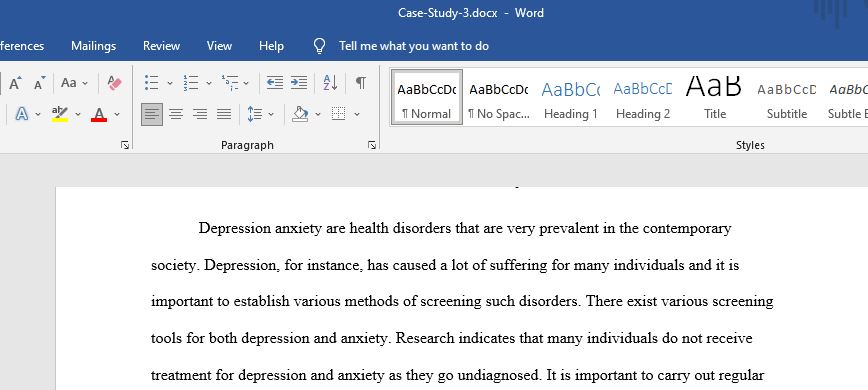
Task: Open the shading color dropdown arrow
Action: 318,115
